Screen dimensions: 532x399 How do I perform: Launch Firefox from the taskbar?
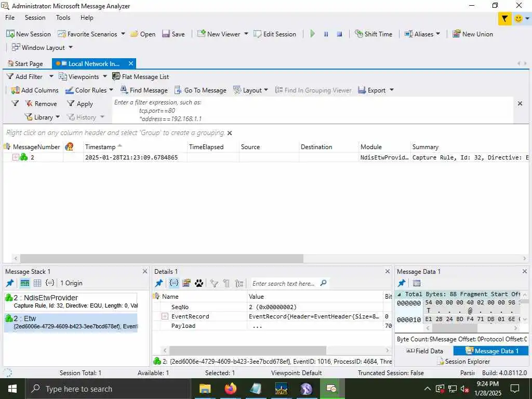[x=230, y=389]
